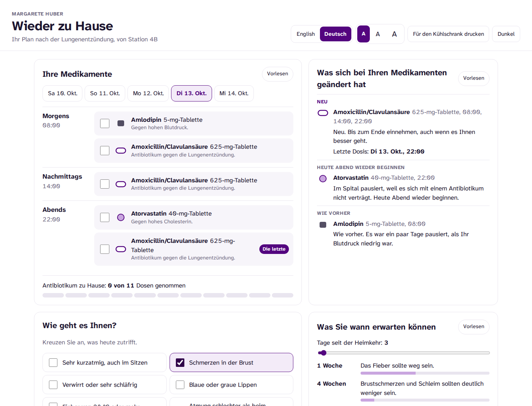Check off the morning Amlodipin dose
532x406 pixels.
[105, 123]
